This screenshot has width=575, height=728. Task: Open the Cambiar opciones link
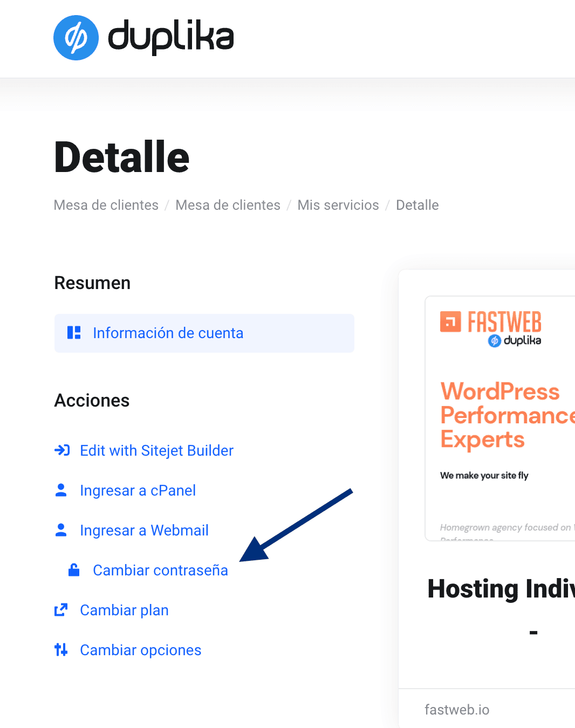pos(140,650)
